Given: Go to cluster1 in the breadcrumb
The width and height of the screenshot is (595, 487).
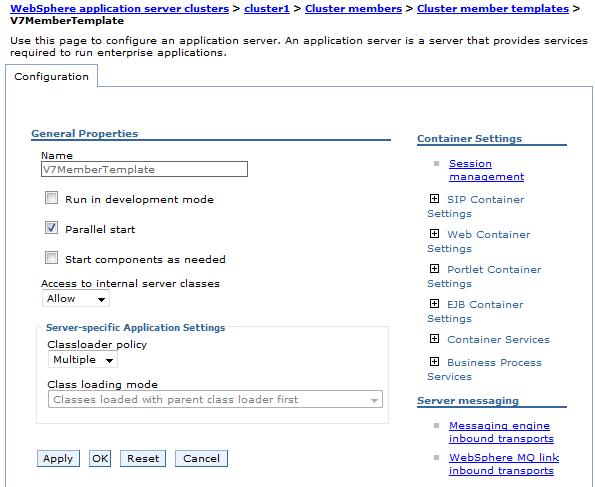Looking at the screenshot, I should [x=267, y=8].
